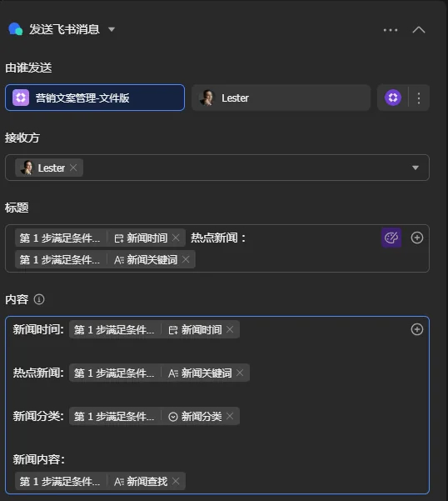
Task: Click the 内容 section label
Action: (17, 299)
